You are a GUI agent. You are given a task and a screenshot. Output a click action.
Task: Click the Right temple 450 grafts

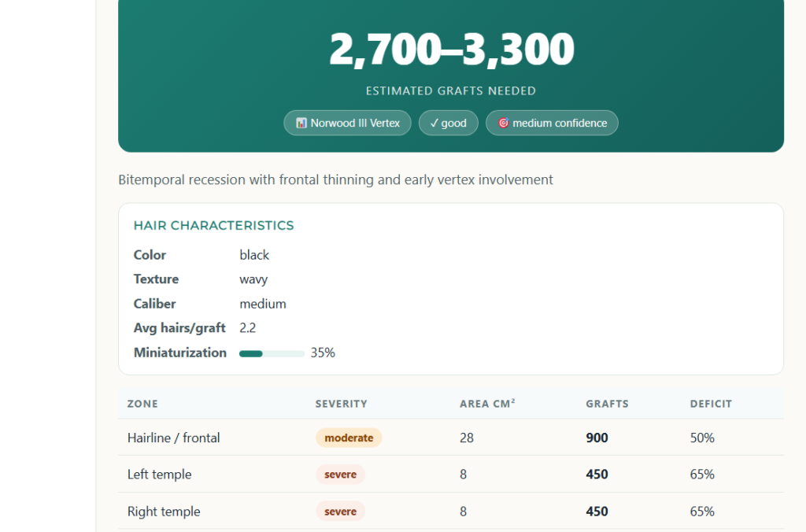[597, 512]
